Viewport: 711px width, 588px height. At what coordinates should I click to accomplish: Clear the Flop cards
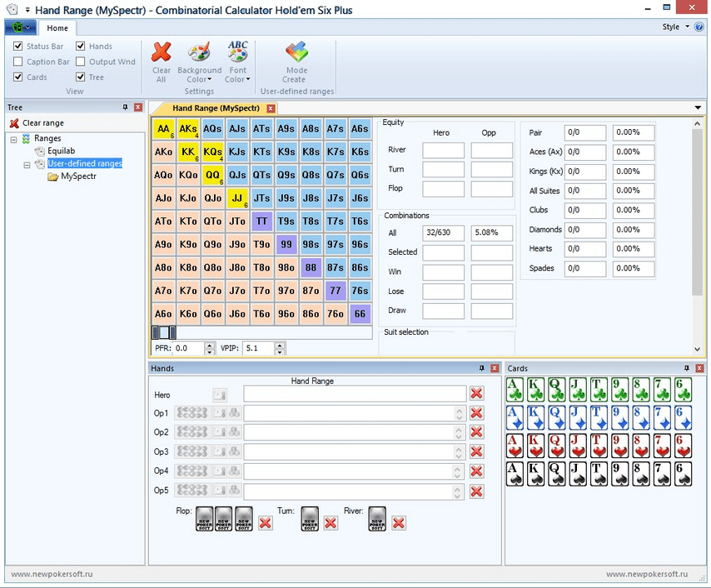click(266, 523)
